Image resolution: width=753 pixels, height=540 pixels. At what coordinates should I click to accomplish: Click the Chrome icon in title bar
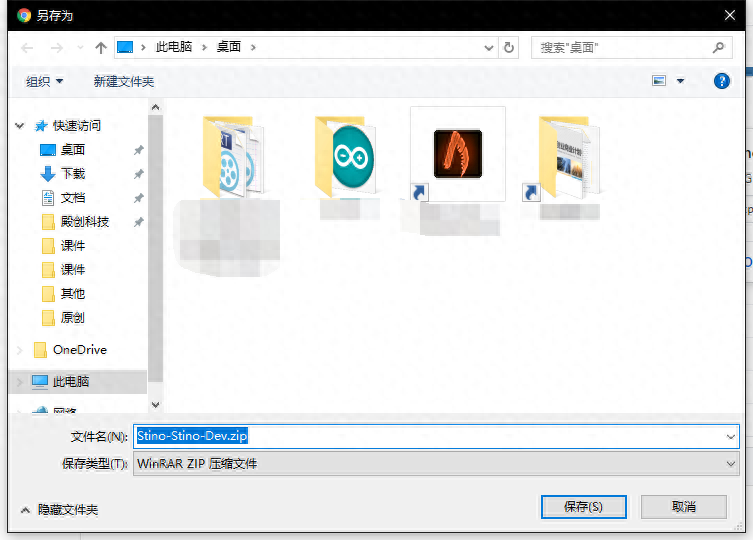tap(24, 15)
